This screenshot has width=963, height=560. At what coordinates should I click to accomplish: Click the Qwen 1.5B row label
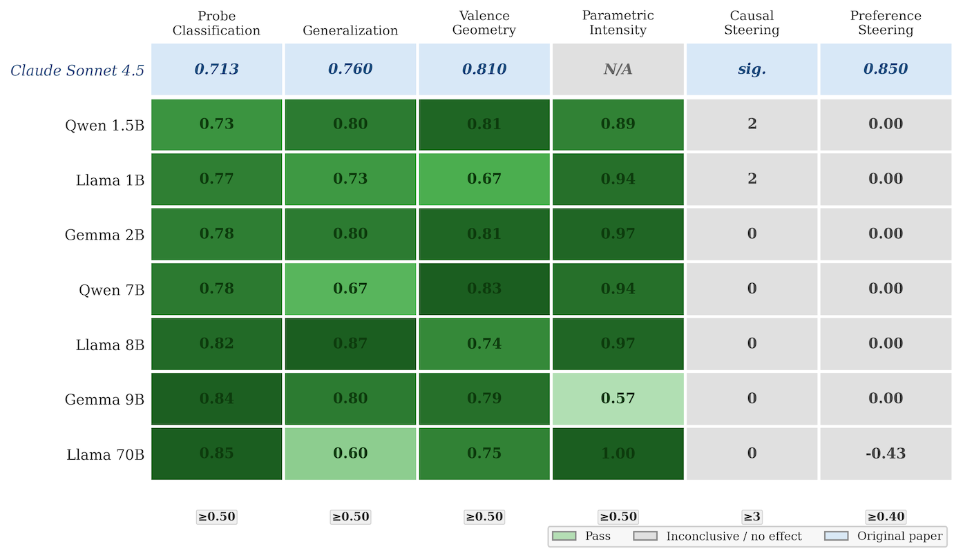(x=105, y=125)
